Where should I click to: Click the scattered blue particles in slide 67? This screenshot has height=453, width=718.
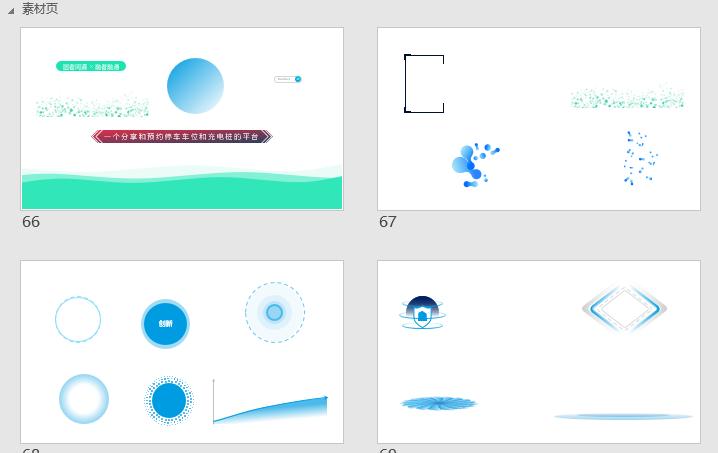point(640,158)
